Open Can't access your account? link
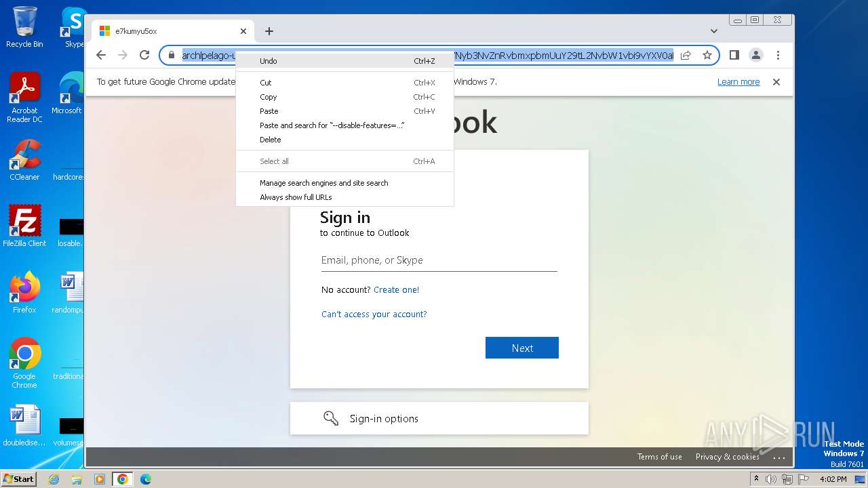The width and height of the screenshot is (868, 488). tap(374, 314)
